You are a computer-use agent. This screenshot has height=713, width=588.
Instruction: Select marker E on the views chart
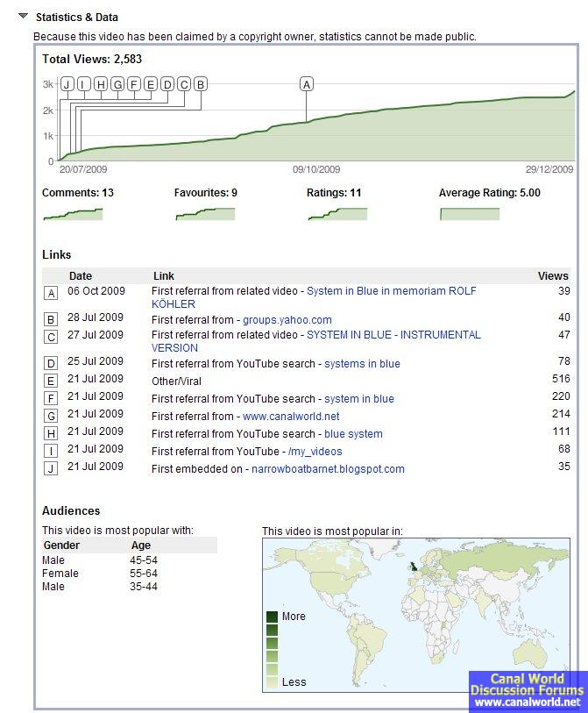[x=150, y=84]
